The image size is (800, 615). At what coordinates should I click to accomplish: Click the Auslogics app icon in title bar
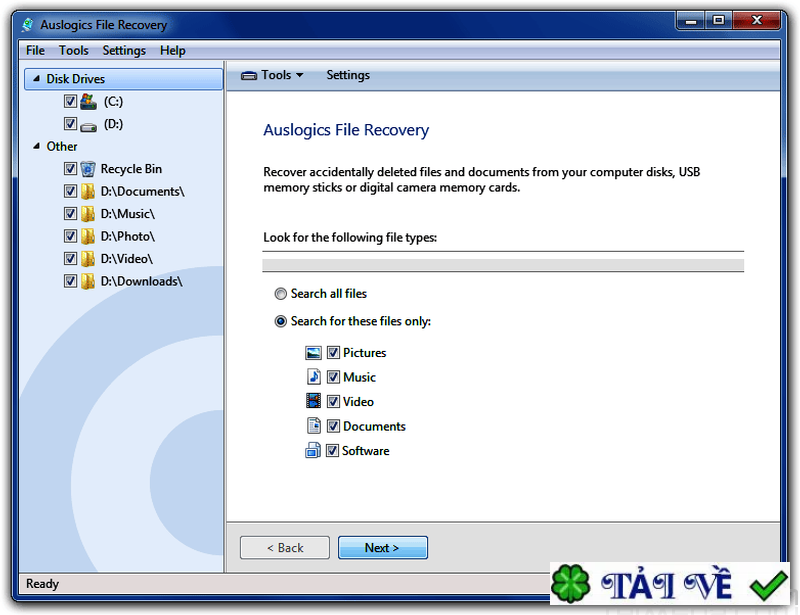(28, 24)
